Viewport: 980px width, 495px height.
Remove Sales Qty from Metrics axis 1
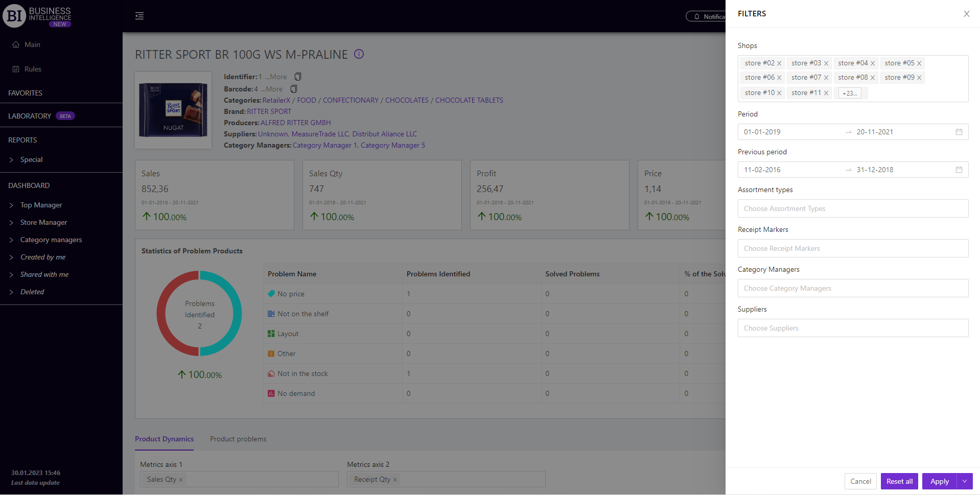coord(181,480)
